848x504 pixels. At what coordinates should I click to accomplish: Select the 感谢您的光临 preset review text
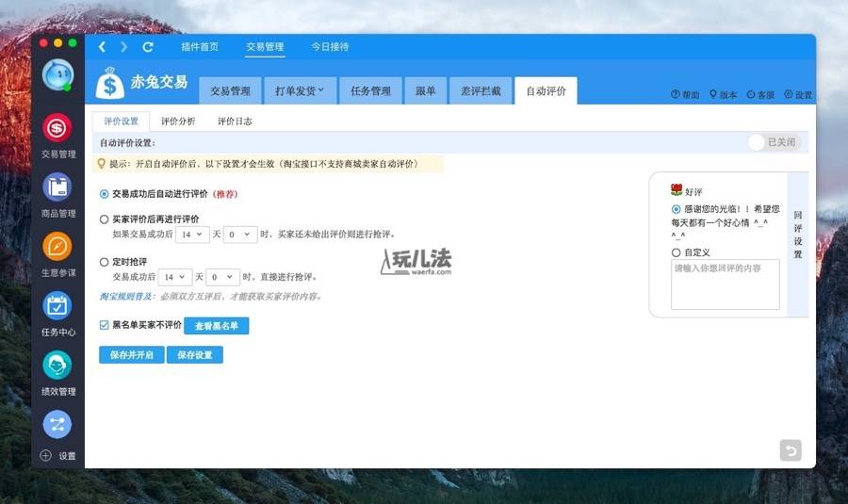676,209
